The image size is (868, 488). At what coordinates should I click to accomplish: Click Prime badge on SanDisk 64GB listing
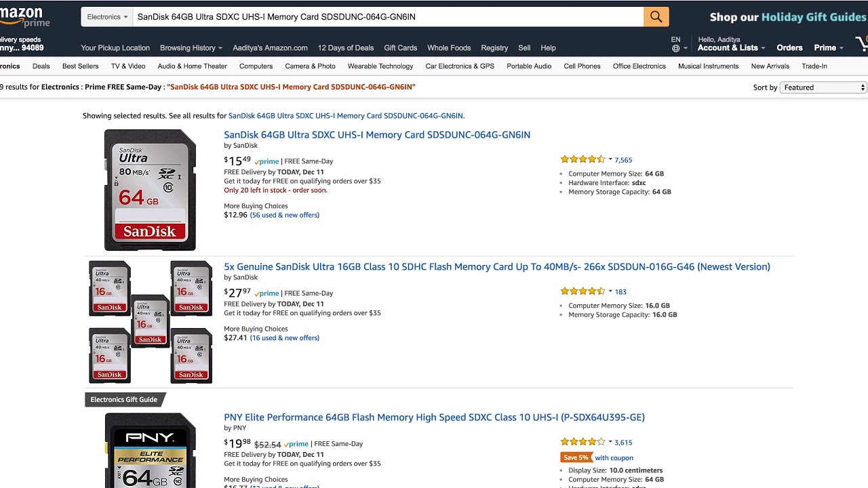267,161
